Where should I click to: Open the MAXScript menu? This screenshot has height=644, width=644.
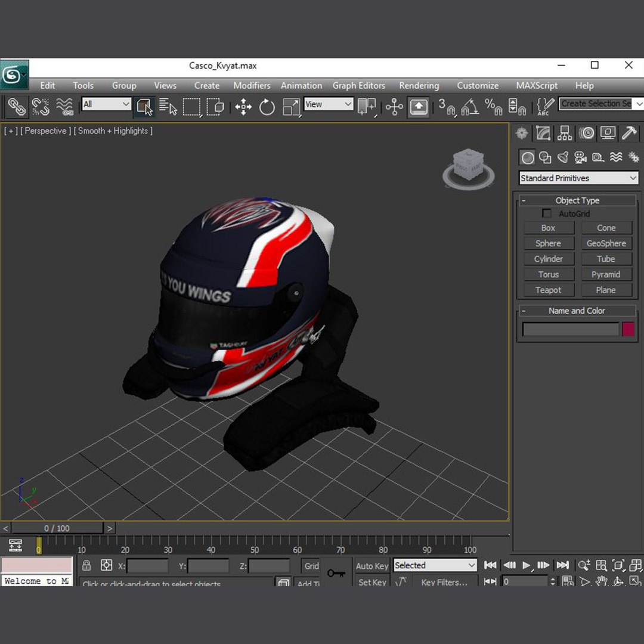[537, 85]
